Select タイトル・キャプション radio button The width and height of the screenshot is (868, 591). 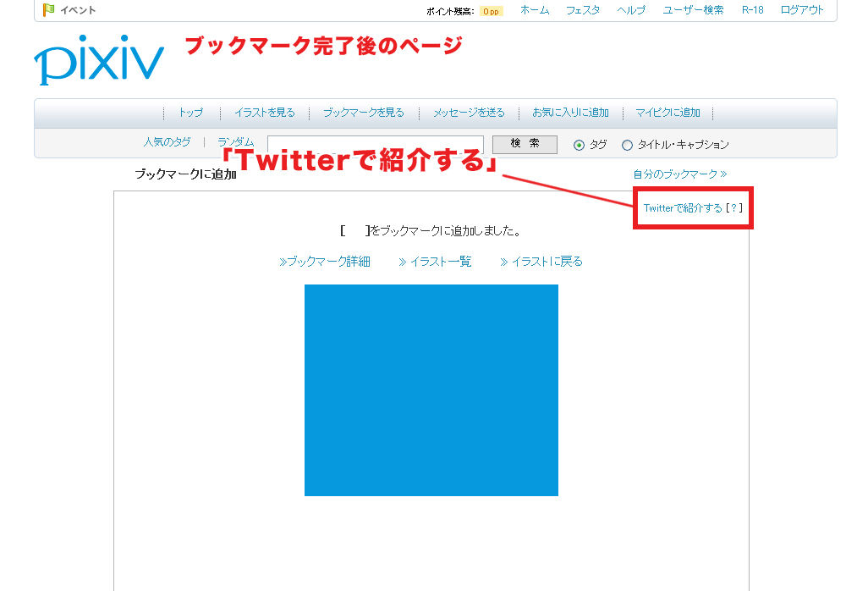click(x=627, y=145)
